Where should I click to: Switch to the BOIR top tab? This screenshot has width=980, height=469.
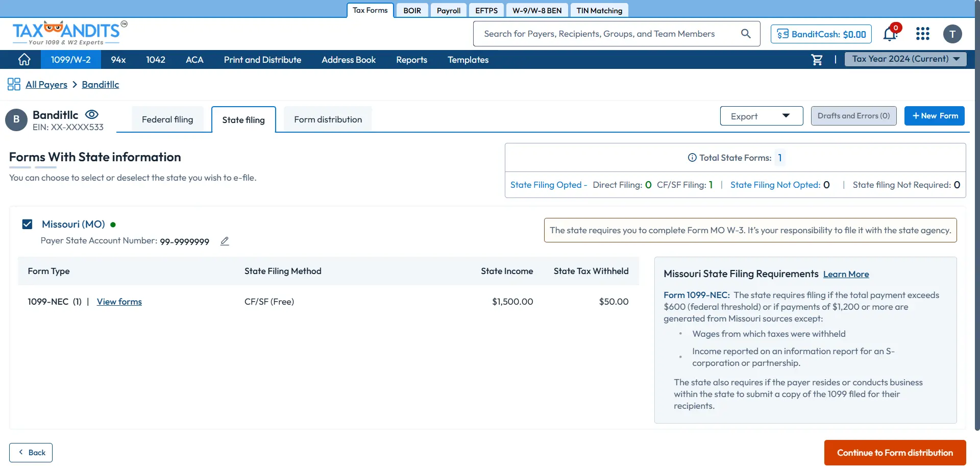coord(412,10)
